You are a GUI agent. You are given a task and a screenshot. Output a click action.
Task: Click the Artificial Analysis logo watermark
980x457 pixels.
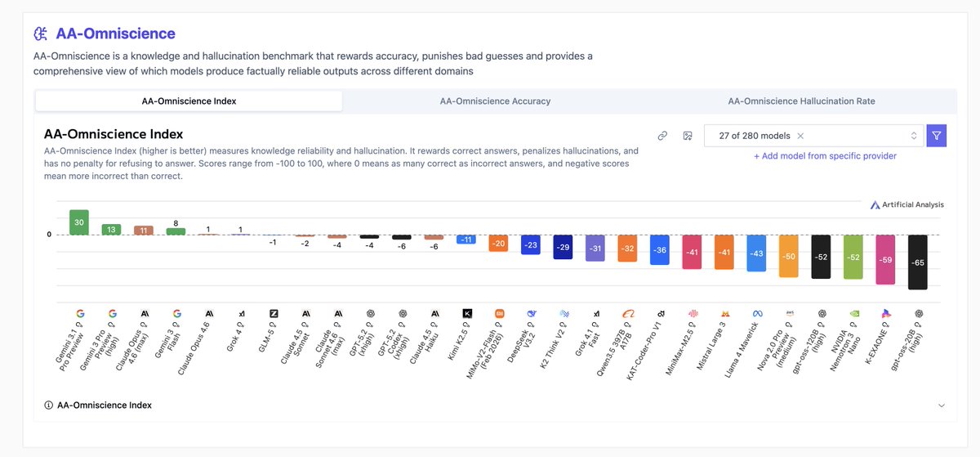[x=906, y=204]
